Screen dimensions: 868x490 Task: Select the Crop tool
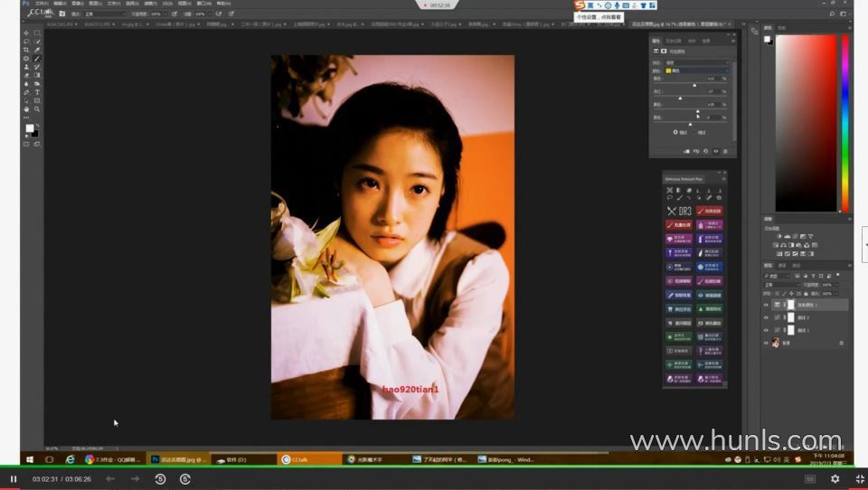pyautogui.click(x=25, y=50)
